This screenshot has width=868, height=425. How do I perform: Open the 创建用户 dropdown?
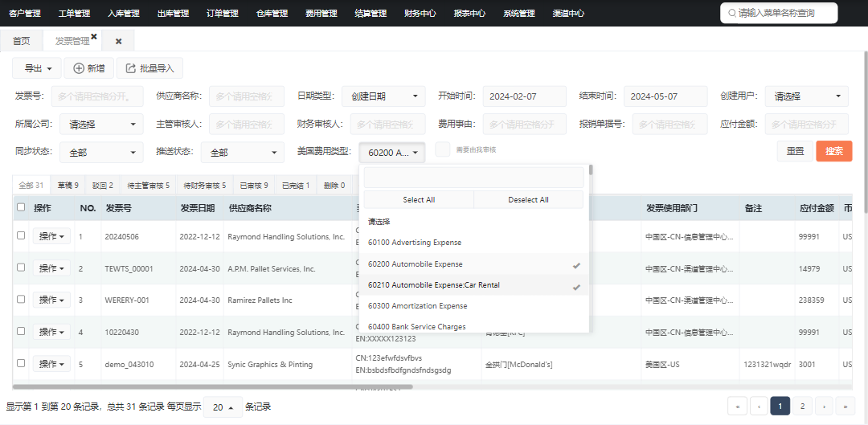pos(807,96)
